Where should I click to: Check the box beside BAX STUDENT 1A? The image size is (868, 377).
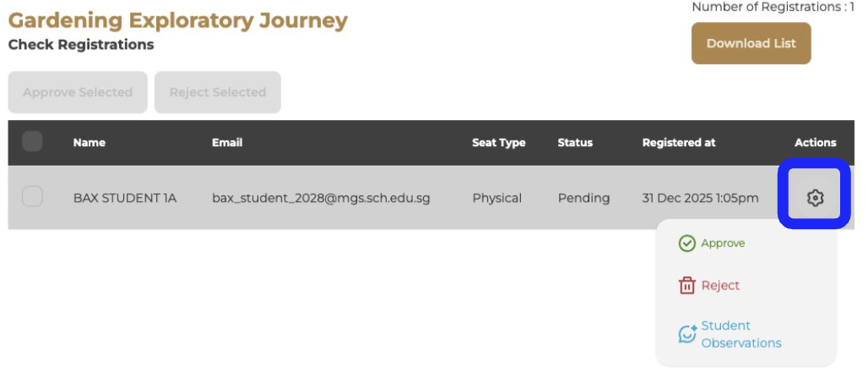[32, 197]
